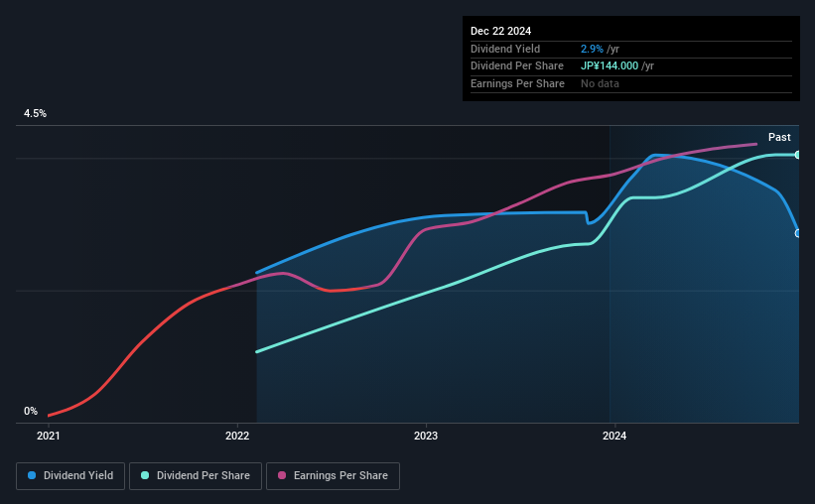Click the JP¥144.000 dividend per share value
The width and height of the screenshot is (815, 504).
[x=610, y=66]
